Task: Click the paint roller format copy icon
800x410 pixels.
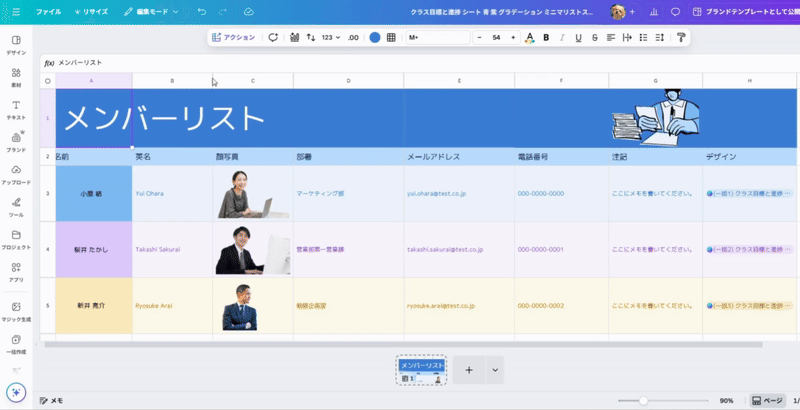Action: click(x=682, y=37)
